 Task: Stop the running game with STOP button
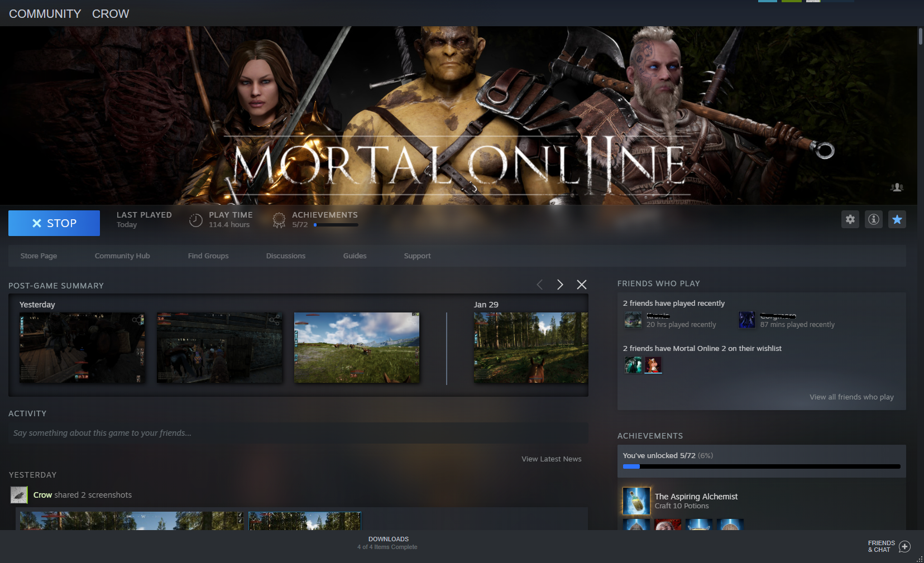[x=54, y=223]
